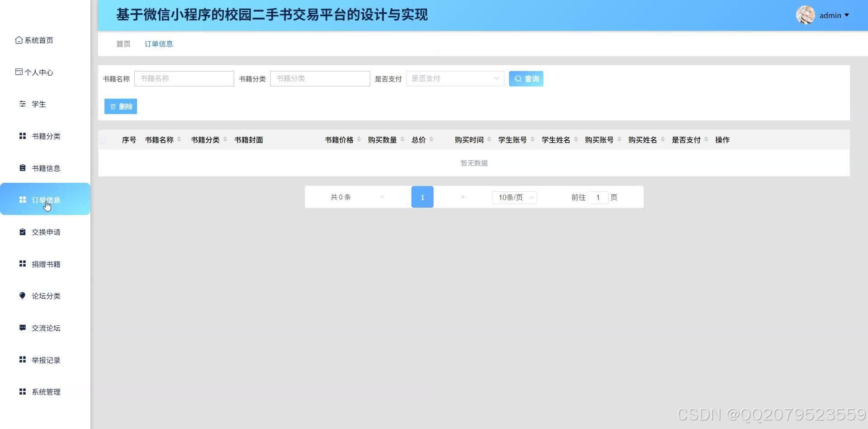Open the 10条/页 page size dropdown
868x429 pixels.
click(x=514, y=197)
